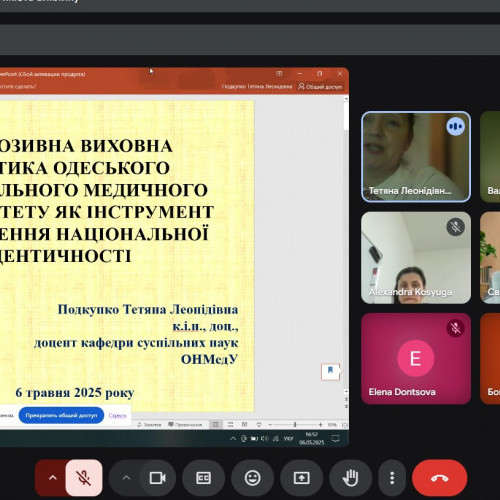Unmute the microphone in meeting controls
This screenshot has height=500, width=500.
pos(84,478)
